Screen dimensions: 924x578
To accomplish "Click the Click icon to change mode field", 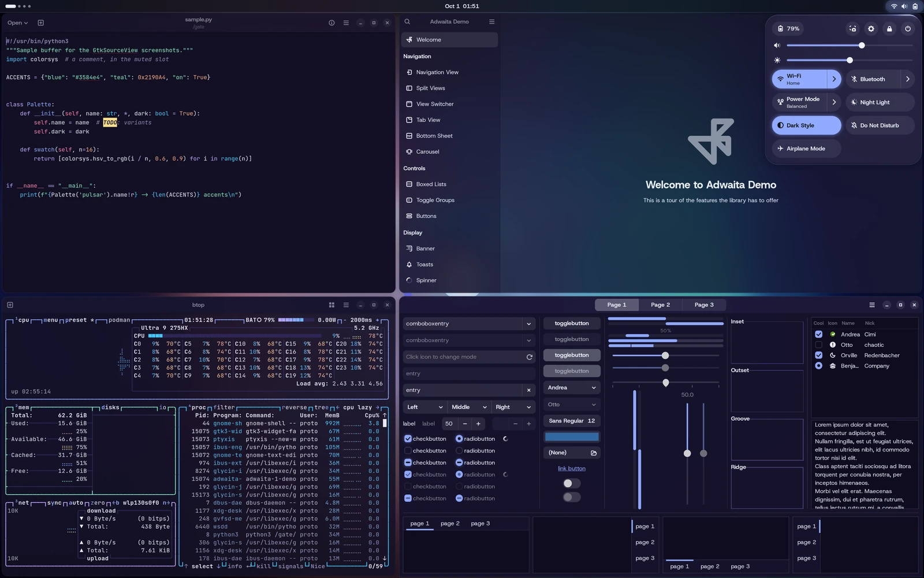I will click(462, 357).
